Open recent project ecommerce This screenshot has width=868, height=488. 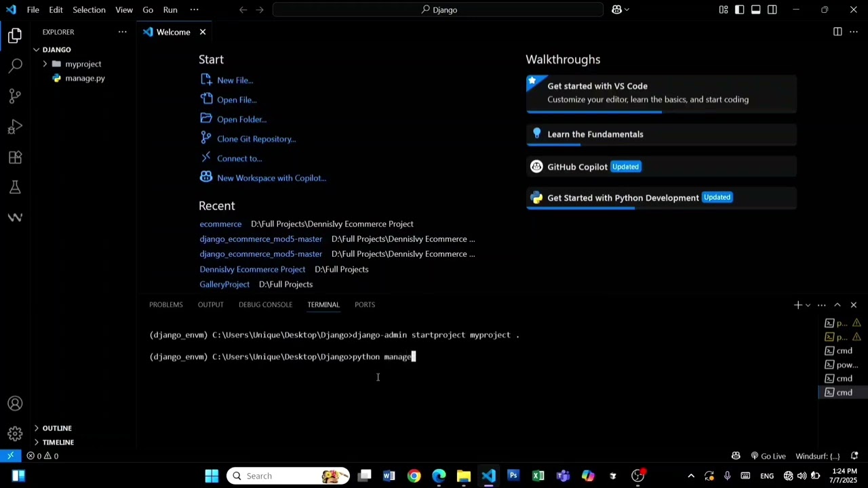[x=220, y=224]
